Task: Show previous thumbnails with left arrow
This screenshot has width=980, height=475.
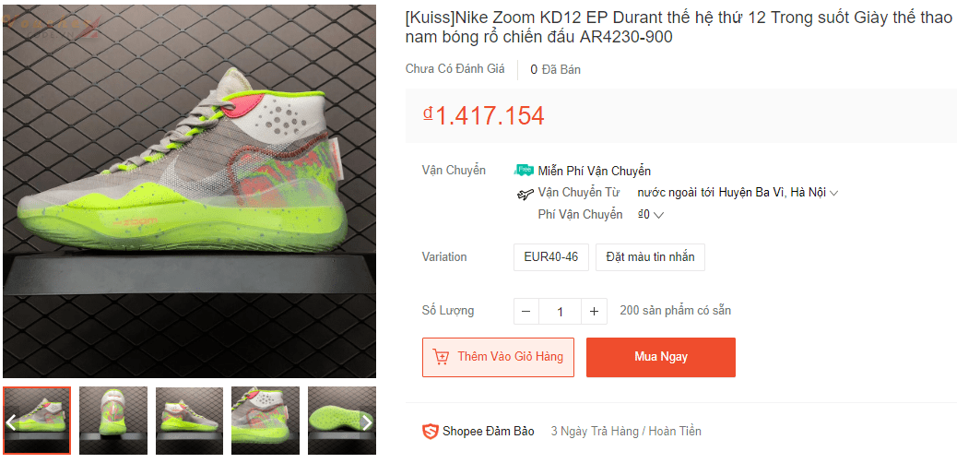Action: click(x=11, y=422)
